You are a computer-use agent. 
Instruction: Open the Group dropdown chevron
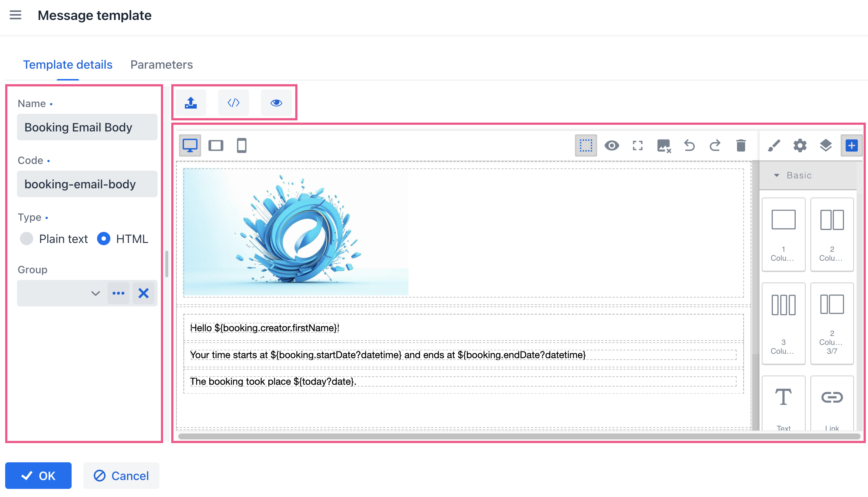pyautogui.click(x=96, y=293)
